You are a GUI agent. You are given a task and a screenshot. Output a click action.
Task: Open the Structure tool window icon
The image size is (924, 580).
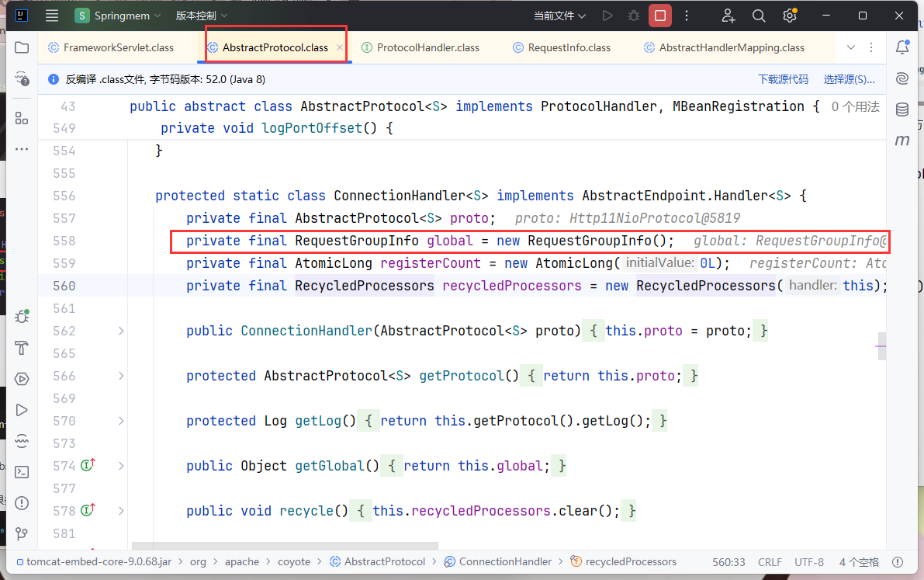point(22,118)
